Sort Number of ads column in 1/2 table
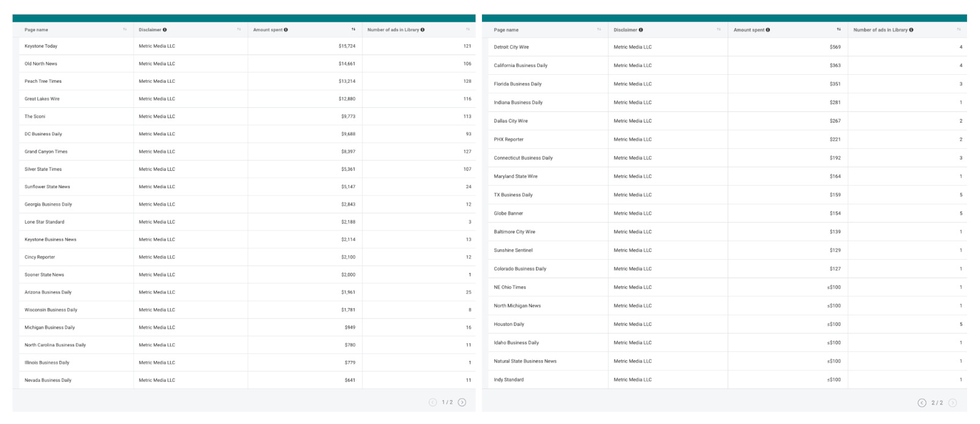 click(x=467, y=29)
